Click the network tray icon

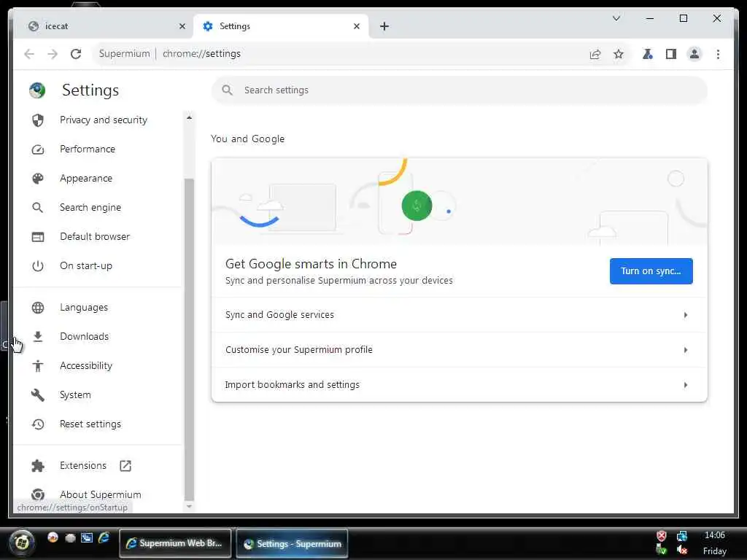point(682,536)
